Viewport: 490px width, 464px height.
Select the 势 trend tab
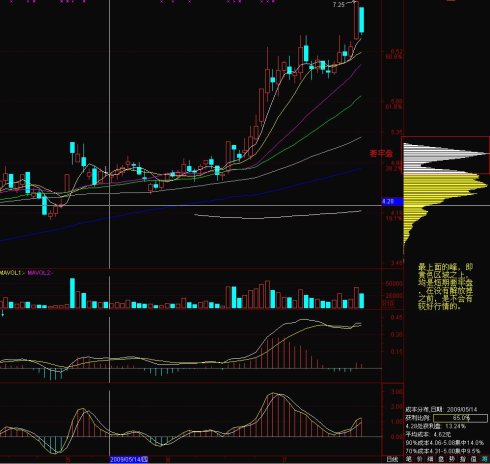tap(452, 459)
